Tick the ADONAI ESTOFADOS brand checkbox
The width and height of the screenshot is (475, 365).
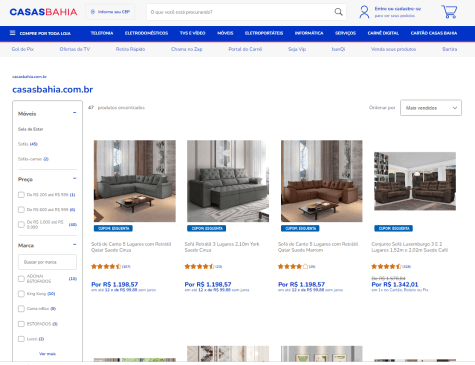click(21, 279)
